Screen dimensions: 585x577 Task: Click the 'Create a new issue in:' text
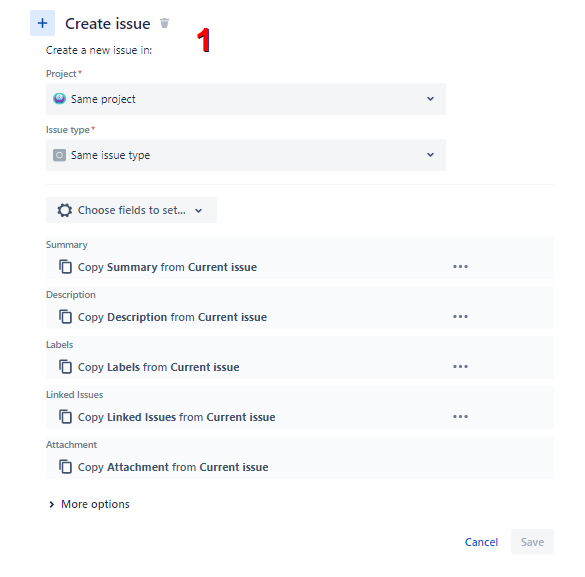click(99, 50)
